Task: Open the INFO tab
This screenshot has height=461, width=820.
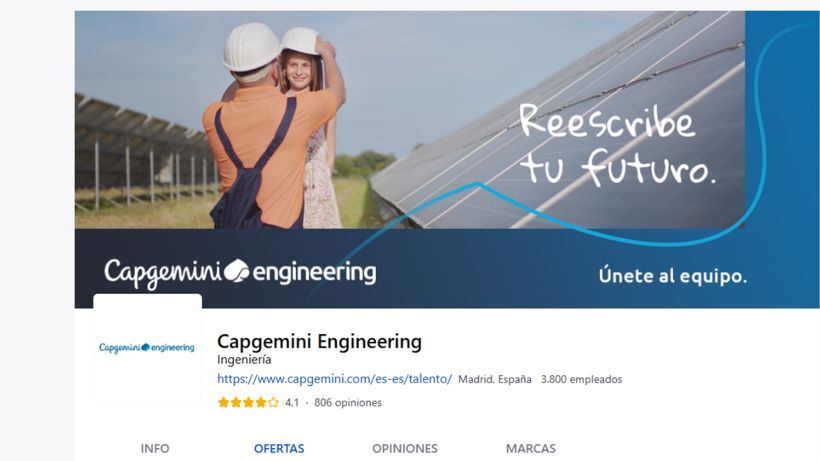Action: (155, 448)
